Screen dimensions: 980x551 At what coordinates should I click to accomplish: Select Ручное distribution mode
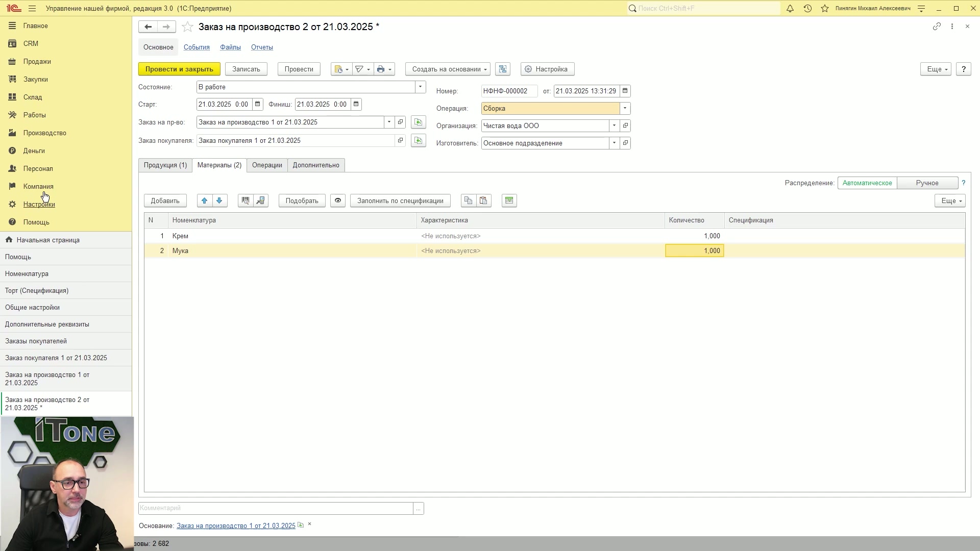coord(927,183)
